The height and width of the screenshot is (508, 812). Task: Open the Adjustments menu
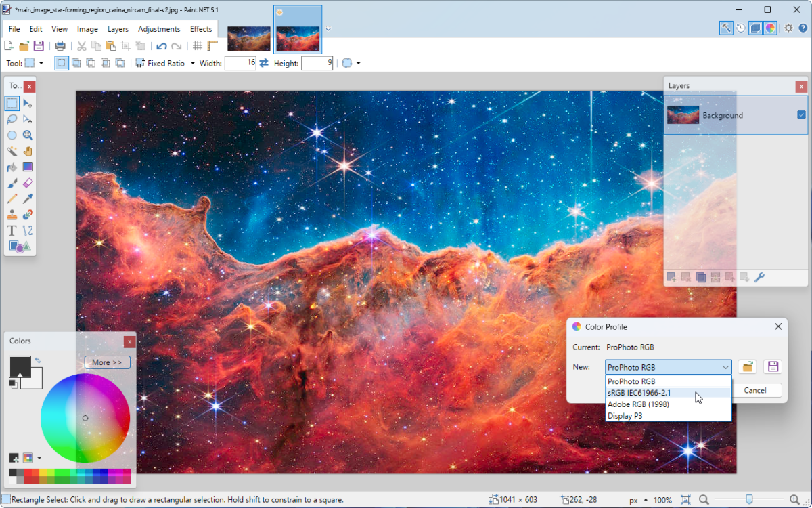click(x=158, y=29)
